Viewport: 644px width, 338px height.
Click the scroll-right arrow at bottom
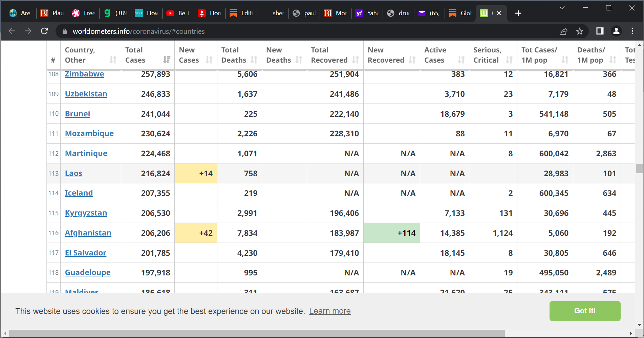(630, 333)
